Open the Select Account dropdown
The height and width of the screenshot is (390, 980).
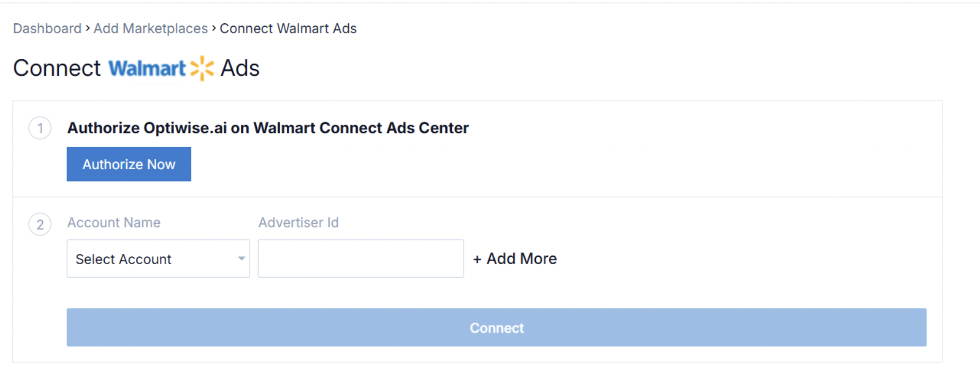[158, 258]
